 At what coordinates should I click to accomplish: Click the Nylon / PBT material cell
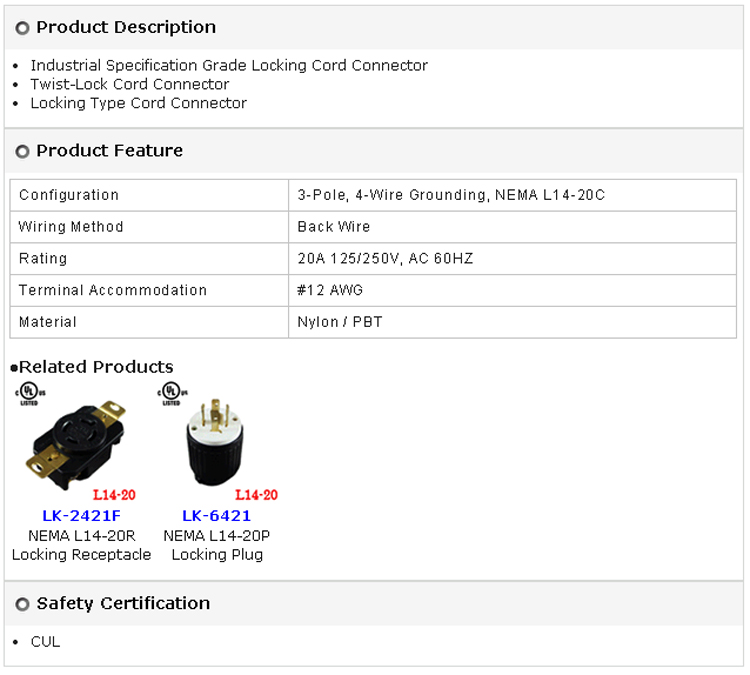340,322
